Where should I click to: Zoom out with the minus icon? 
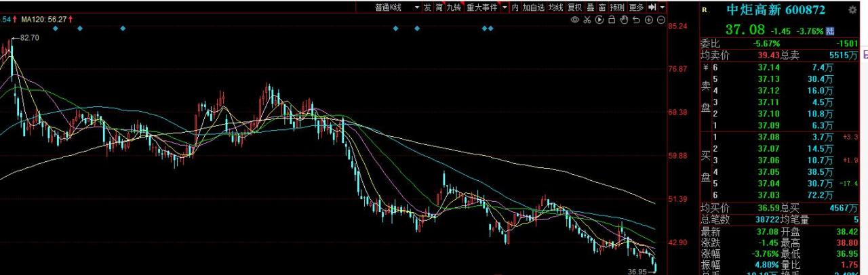[x=660, y=20]
